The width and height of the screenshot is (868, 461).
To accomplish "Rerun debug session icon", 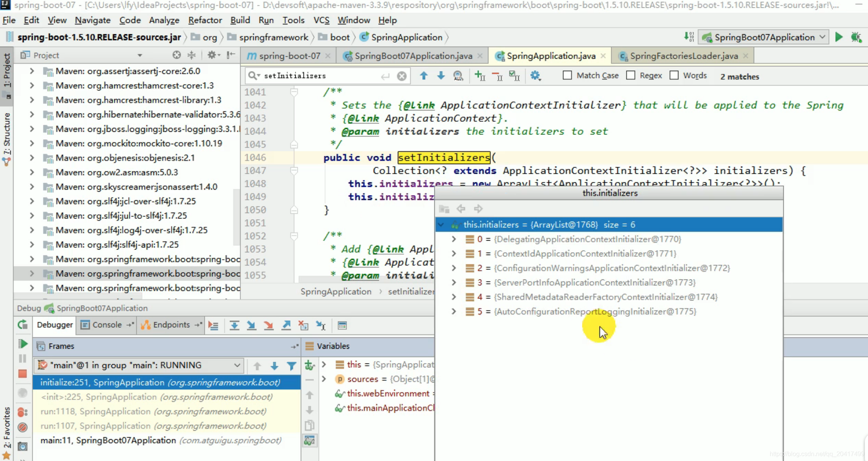I will point(23,325).
